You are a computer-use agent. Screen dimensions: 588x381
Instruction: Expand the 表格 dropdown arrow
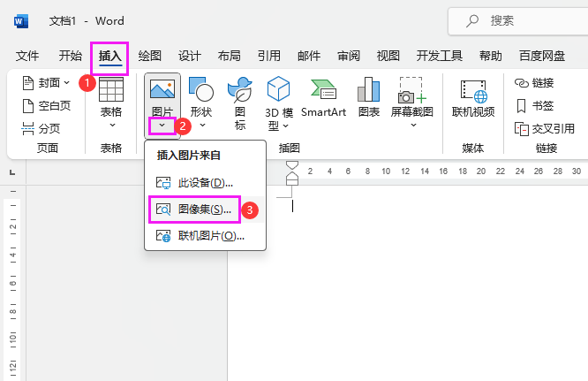112,126
